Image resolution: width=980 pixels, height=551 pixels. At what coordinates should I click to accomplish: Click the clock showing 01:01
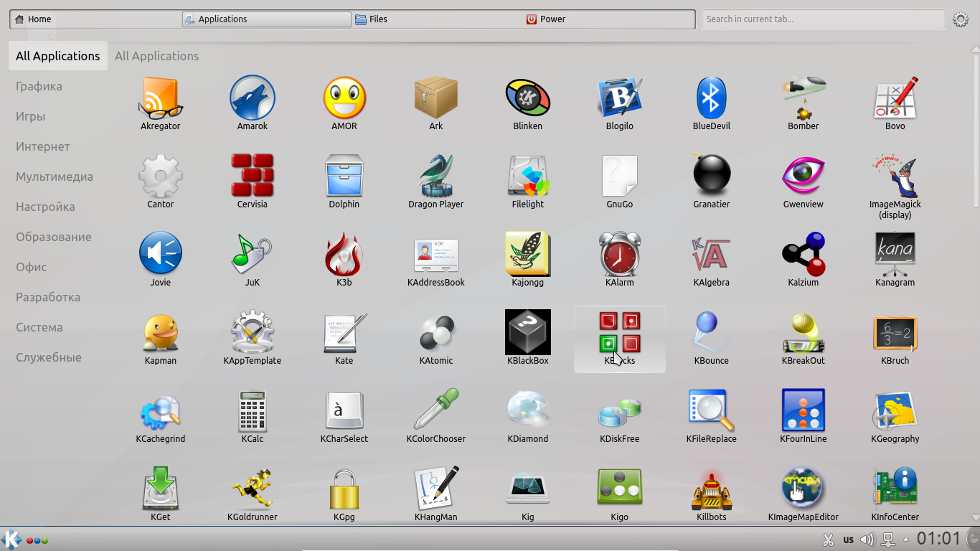938,539
